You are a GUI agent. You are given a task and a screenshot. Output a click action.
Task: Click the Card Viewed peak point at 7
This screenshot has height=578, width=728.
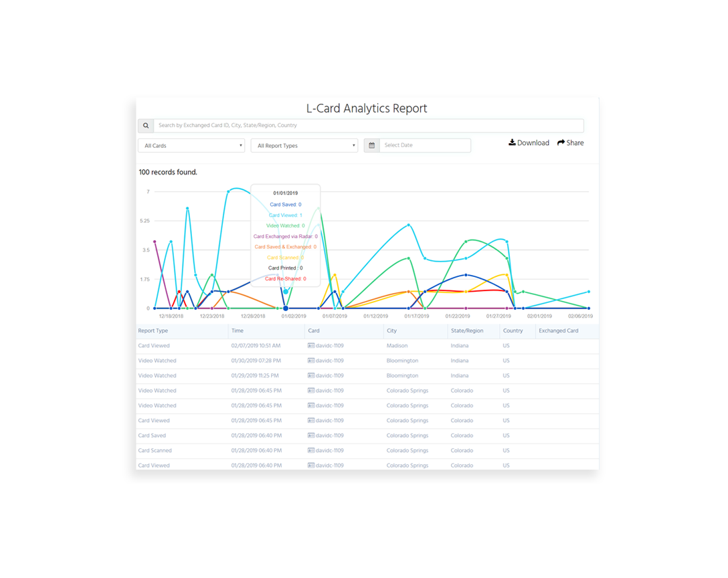click(228, 191)
